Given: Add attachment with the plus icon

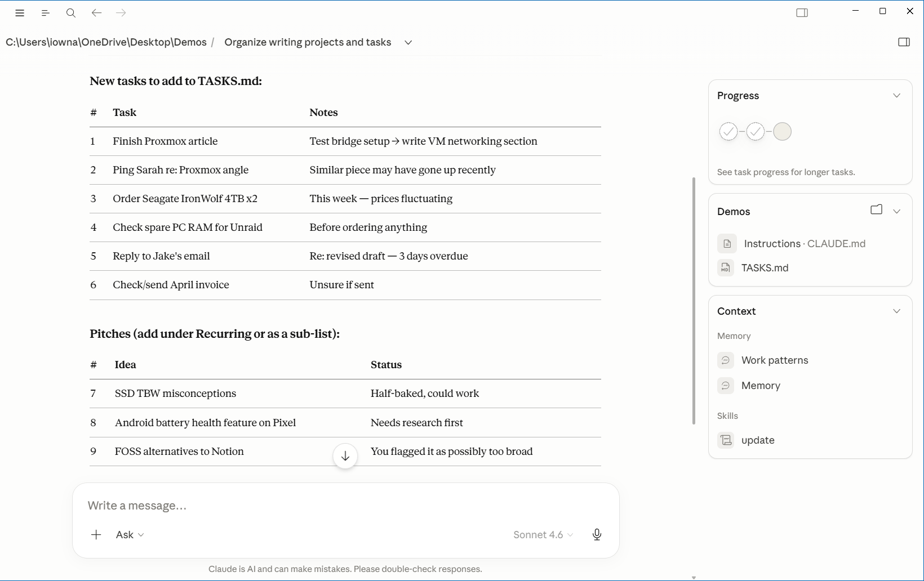Looking at the screenshot, I should tap(96, 535).
